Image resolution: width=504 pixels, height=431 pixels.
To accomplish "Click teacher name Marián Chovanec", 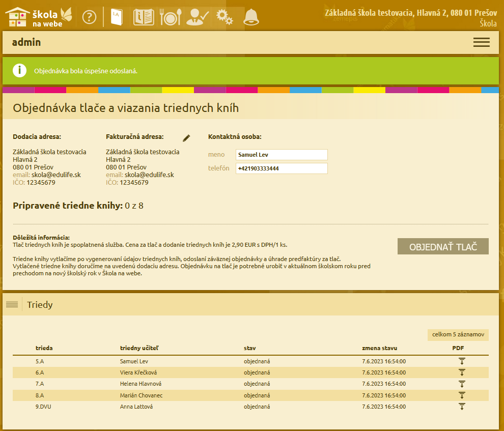I will click(x=142, y=395).
